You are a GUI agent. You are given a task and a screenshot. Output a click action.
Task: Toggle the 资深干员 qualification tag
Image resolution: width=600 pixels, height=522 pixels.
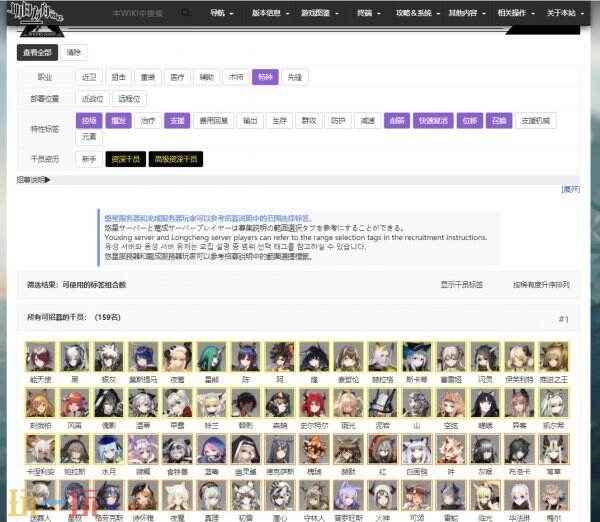point(126,159)
